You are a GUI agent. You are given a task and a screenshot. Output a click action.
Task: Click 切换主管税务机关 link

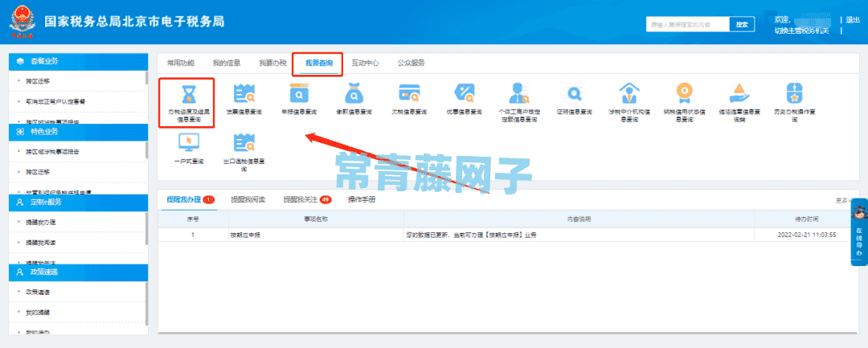point(801,31)
